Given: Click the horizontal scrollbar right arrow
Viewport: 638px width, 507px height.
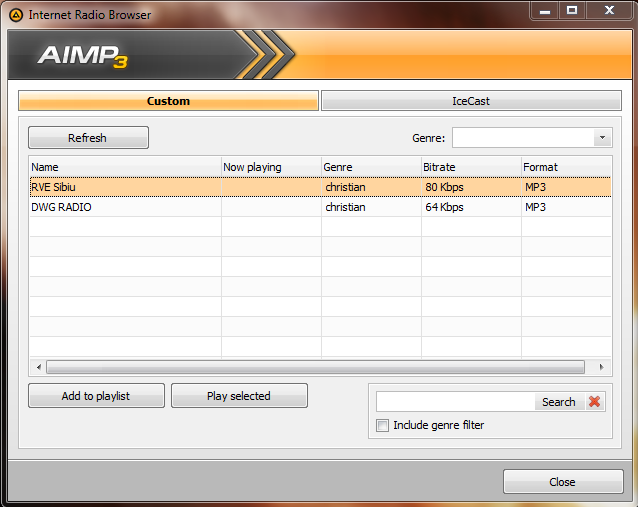Looking at the screenshot, I should coord(601,367).
